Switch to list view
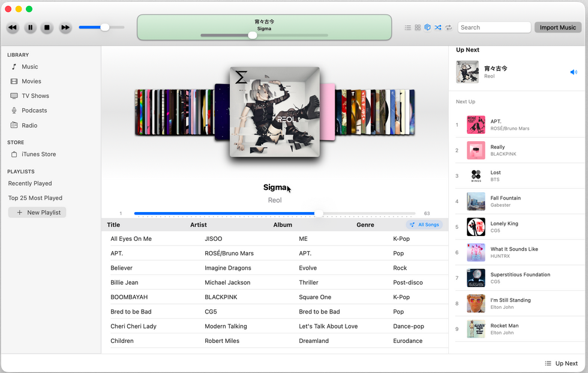Image resolution: width=588 pixels, height=373 pixels. tap(409, 27)
